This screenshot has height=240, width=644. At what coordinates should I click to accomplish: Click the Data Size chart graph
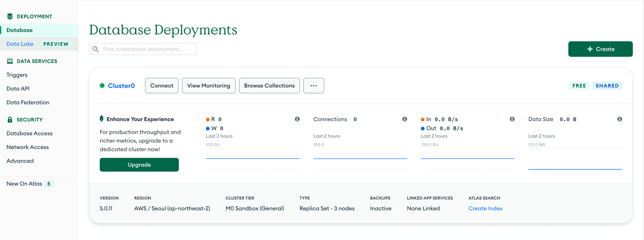pyautogui.click(x=575, y=158)
